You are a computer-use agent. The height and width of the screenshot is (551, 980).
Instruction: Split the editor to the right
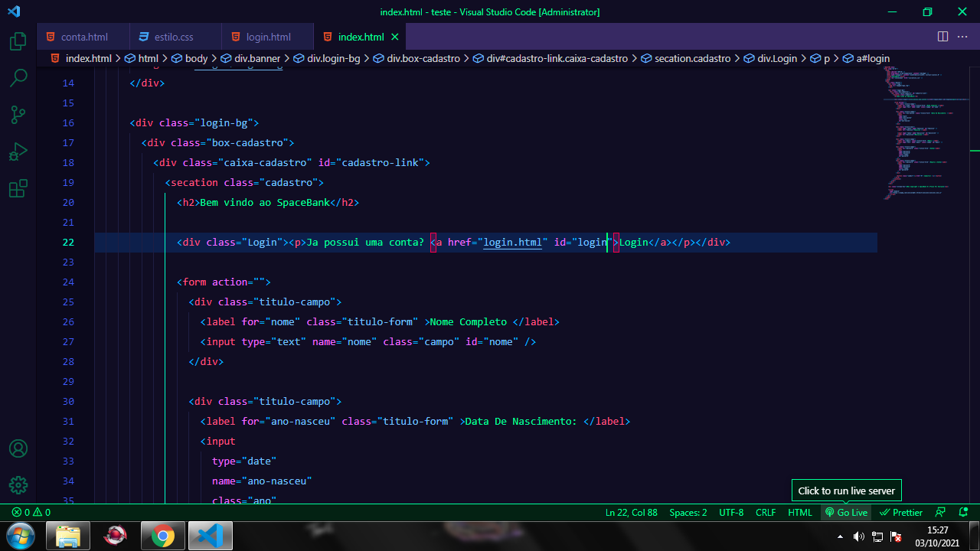[x=943, y=37]
